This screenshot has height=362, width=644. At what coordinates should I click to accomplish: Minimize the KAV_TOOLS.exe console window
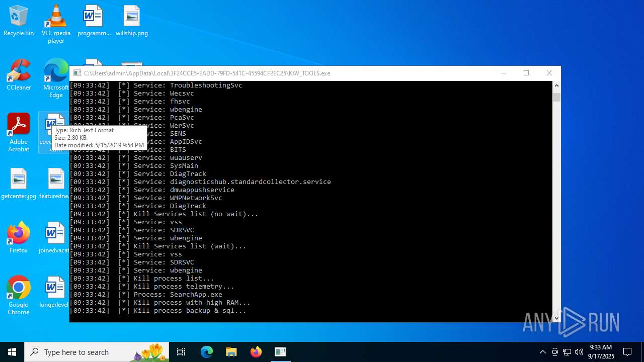[x=503, y=73]
